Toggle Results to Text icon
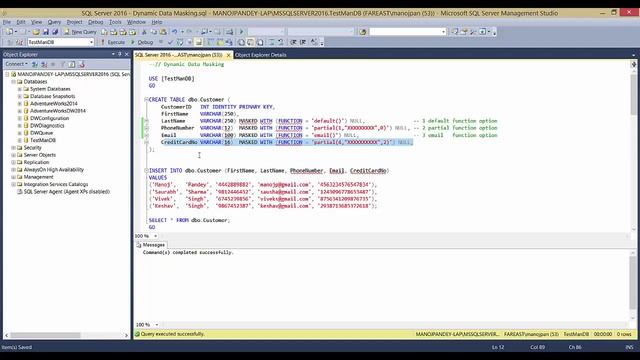 (x=241, y=42)
